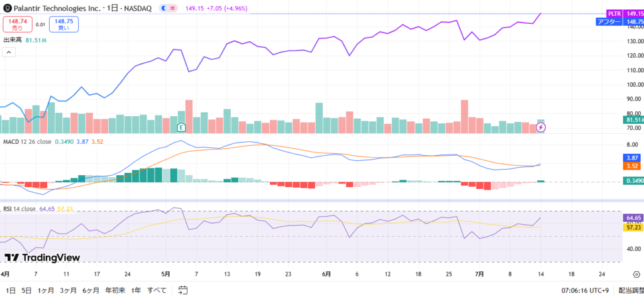Click the 6月 label on the time axis

coord(326,274)
